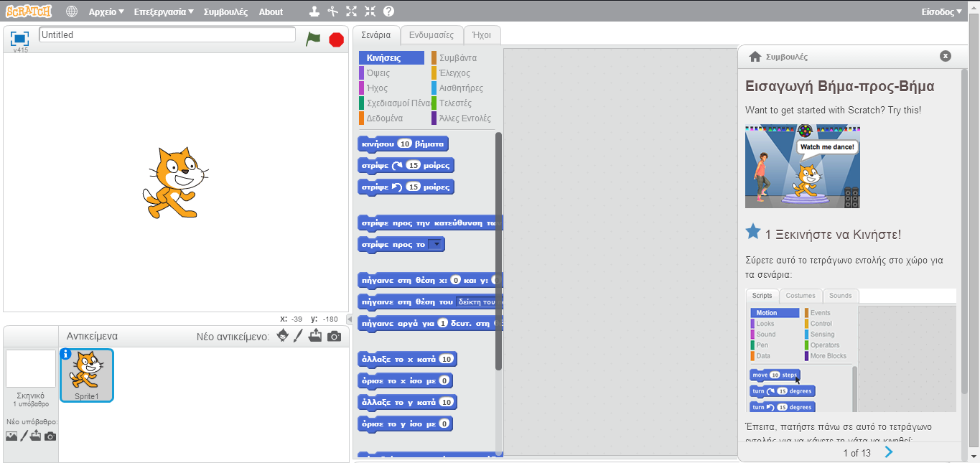The height and width of the screenshot is (463, 980).
Task: Collapse the stage with small arrow
Action: click(350, 319)
